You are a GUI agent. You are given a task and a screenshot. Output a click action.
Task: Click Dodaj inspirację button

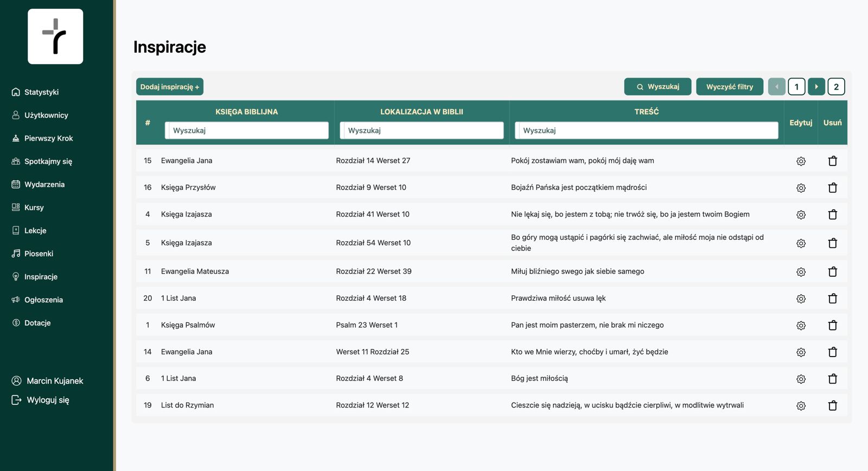pyautogui.click(x=170, y=87)
